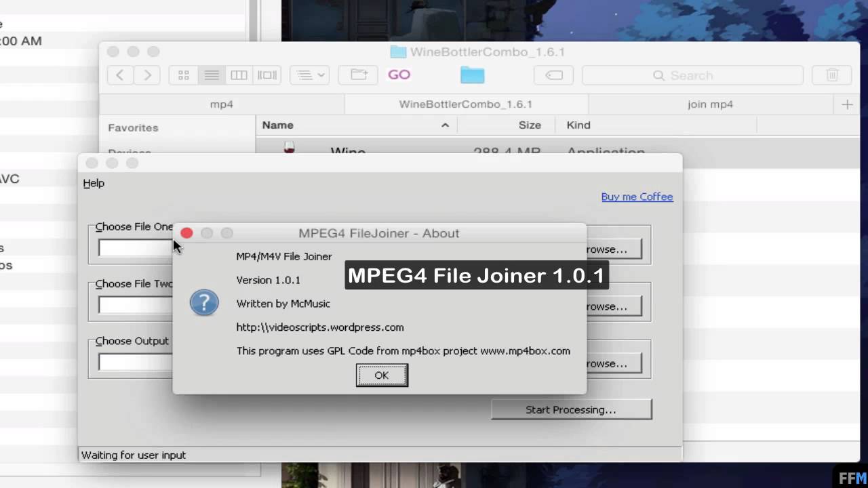Open the Buy me Coffee link

click(x=637, y=197)
